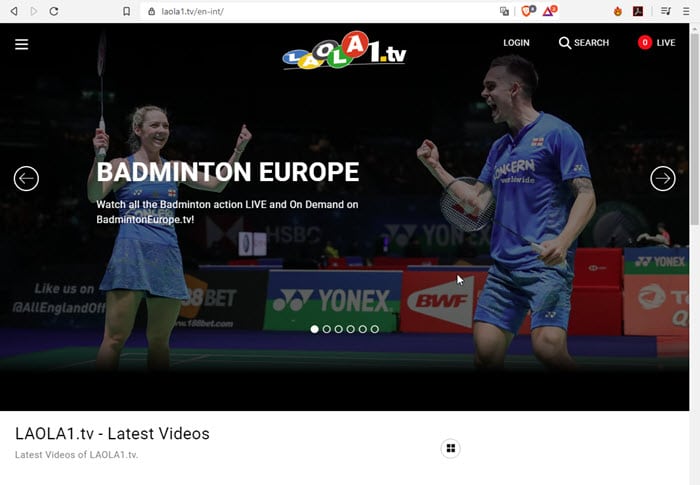Go back using browser back arrow
Screen dimensions: 700x485
pyautogui.click(x=14, y=11)
